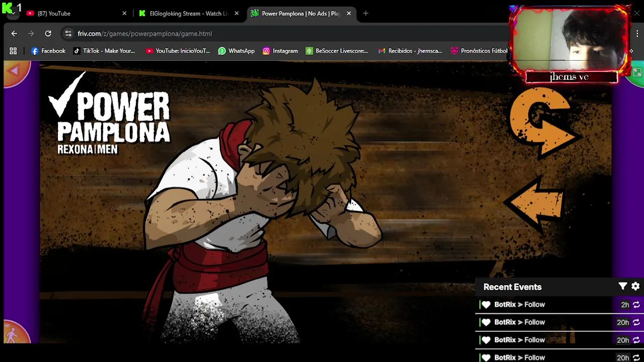Reload the friv.com page
Viewport: 644px width, 362px height.
tap(48, 34)
